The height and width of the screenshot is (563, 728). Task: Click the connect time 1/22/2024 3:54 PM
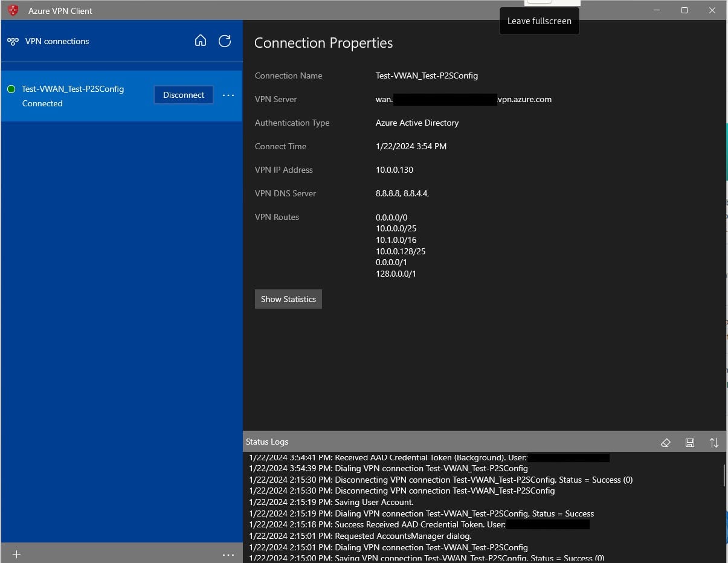tap(411, 146)
